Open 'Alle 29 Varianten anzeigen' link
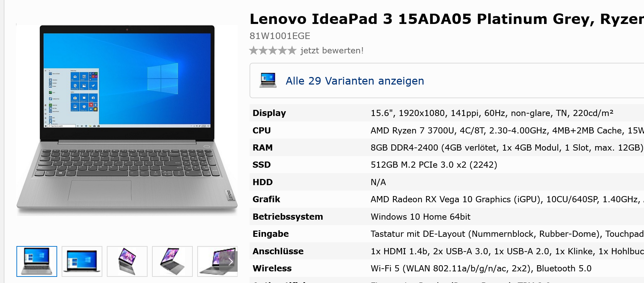Viewport: 644px width, 283px height. [x=355, y=81]
